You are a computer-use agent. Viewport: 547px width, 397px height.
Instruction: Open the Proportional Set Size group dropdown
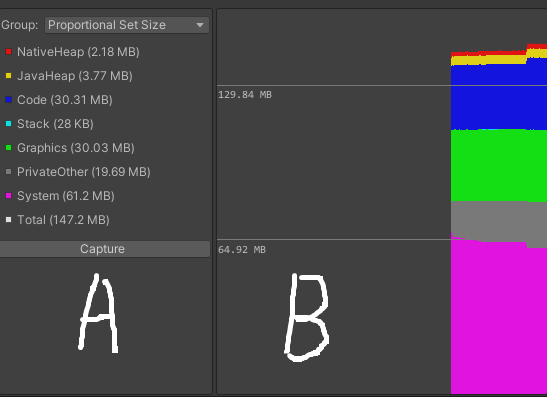pyautogui.click(x=127, y=25)
